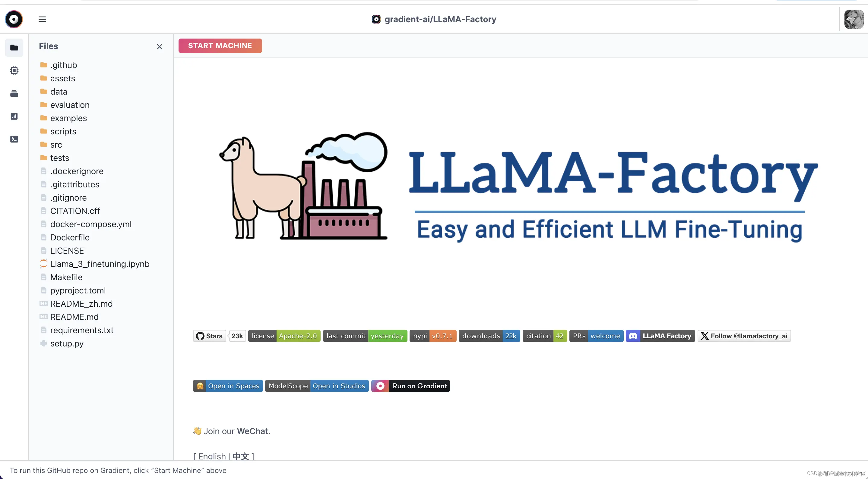The width and height of the screenshot is (868, 479).
Task: Click the START MACHINE button
Action: pyautogui.click(x=220, y=45)
